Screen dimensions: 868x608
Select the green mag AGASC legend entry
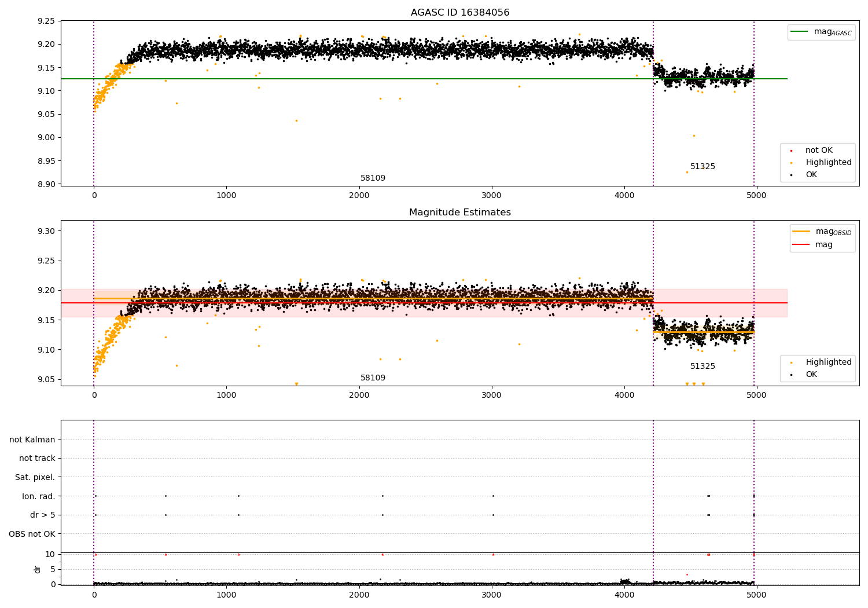click(x=821, y=32)
